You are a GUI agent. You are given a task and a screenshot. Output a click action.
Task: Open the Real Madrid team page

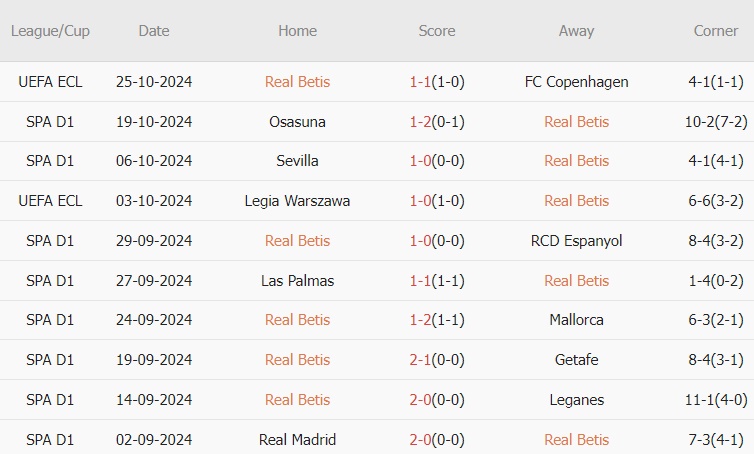coord(297,440)
